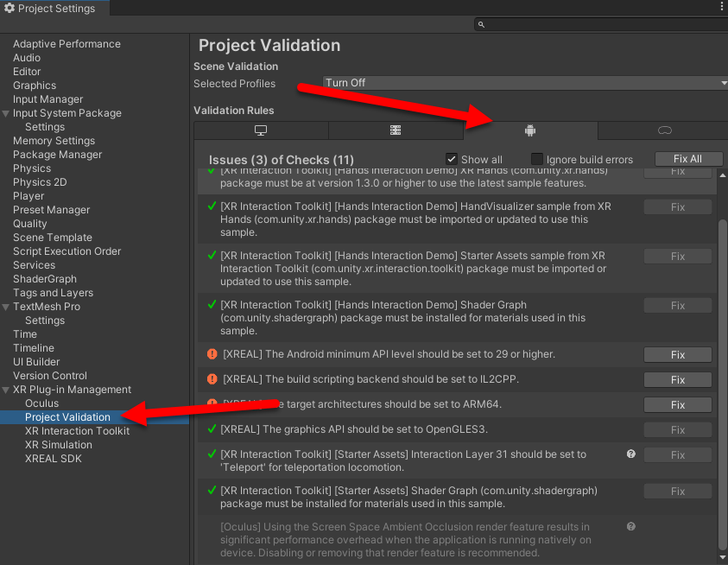Click green check for Starter Assets Shader Graph rule
The height and width of the screenshot is (565, 728).
point(212,490)
